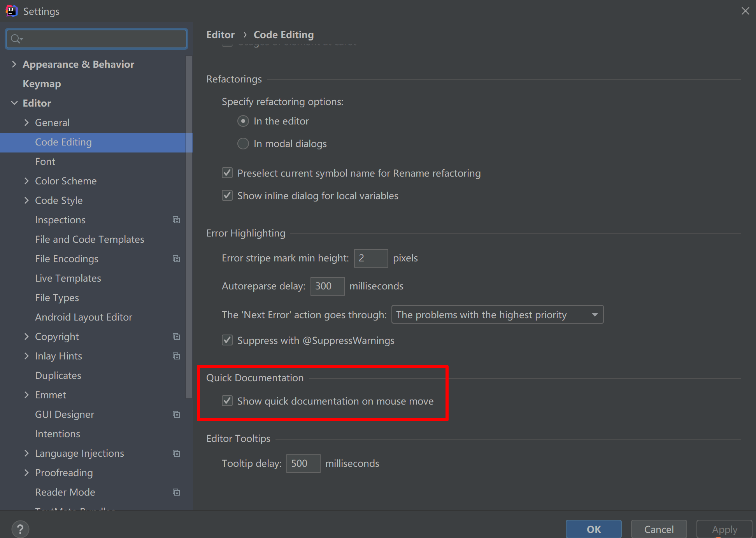This screenshot has width=756, height=538.
Task: Disable Show quick documentation on mouse move
Action: pyautogui.click(x=227, y=401)
